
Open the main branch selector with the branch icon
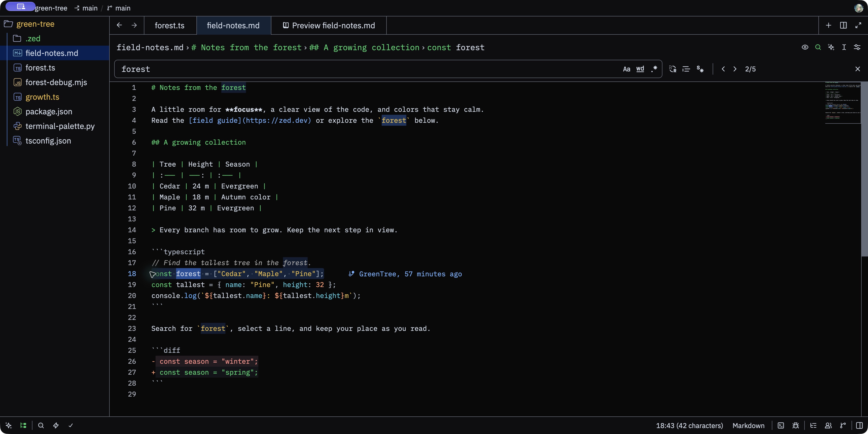[x=119, y=8]
